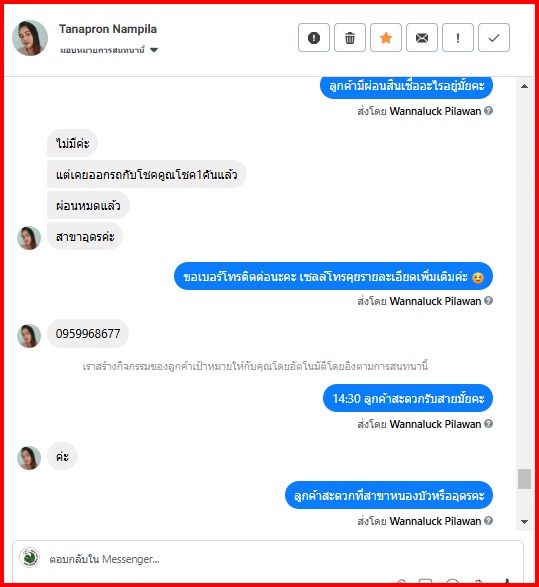The height and width of the screenshot is (587, 539).
Task: Click scrollbar down arrow in chat
Action: [x=524, y=521]
